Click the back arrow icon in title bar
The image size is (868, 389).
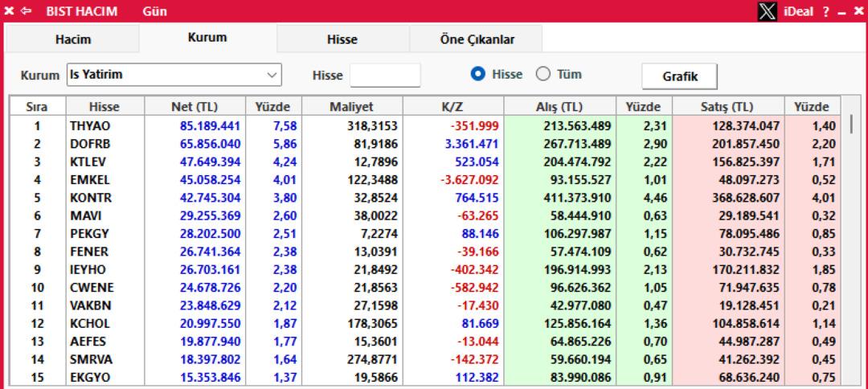(26, 10)
